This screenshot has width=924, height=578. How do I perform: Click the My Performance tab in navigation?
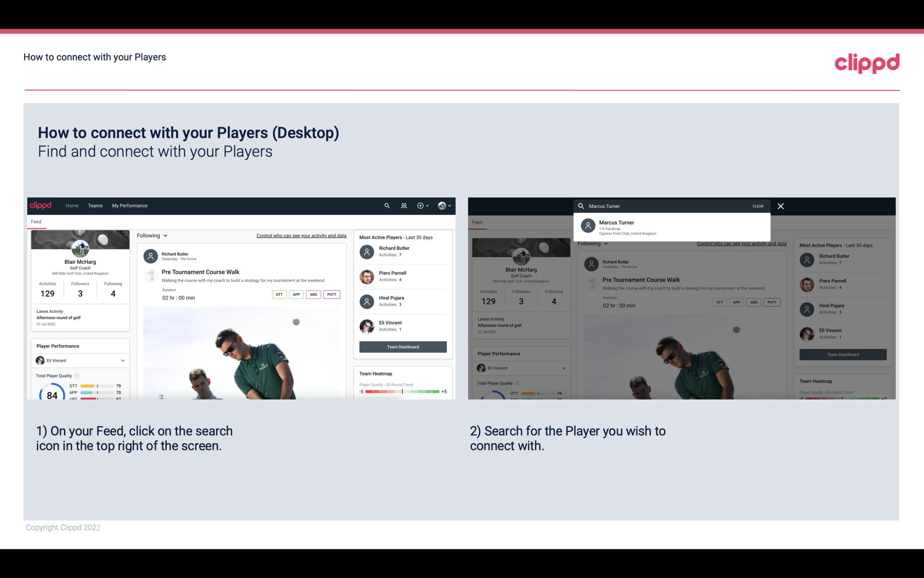coord(130,206)
